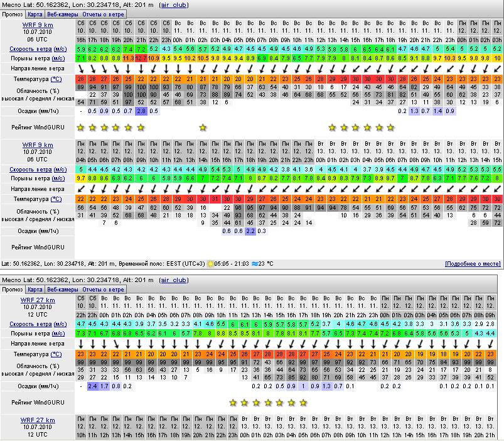
Task: Click the Подробнее о месте link
Action: [473, 264]
